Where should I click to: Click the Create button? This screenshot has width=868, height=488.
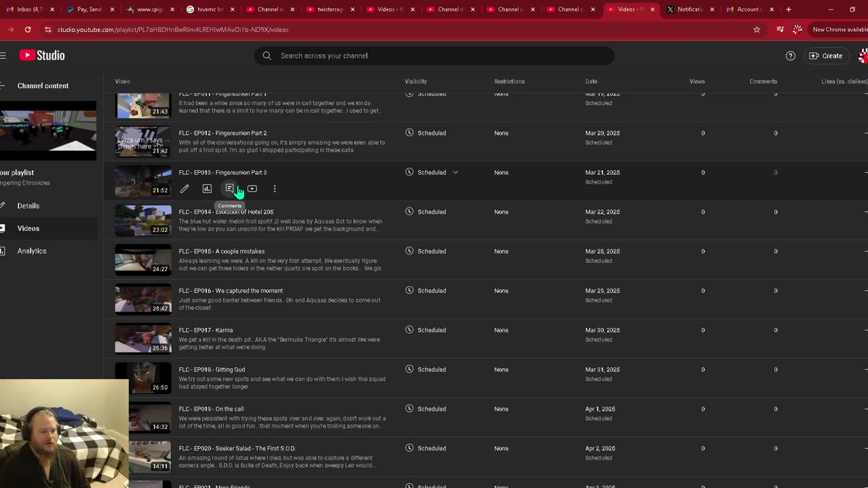point(825,56)
